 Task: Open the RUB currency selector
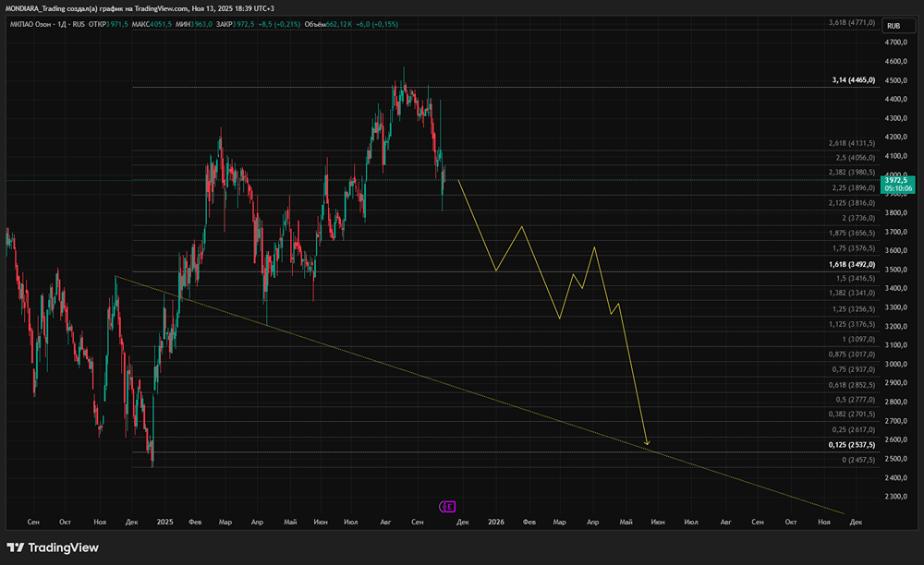click(893, 27)
